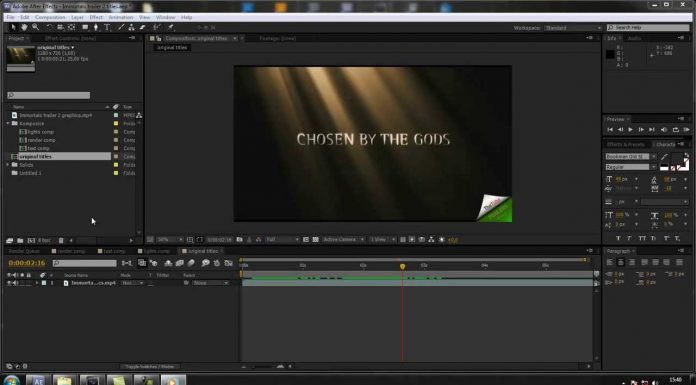
Task: Start RAM preview button
Action: pyautogui.click(x=686, y=130)
